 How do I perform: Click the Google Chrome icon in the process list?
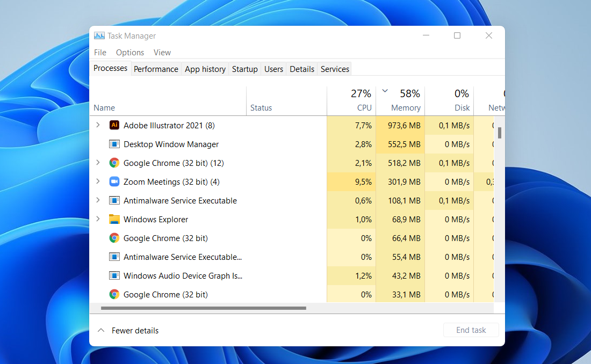[x=114, y=162]
